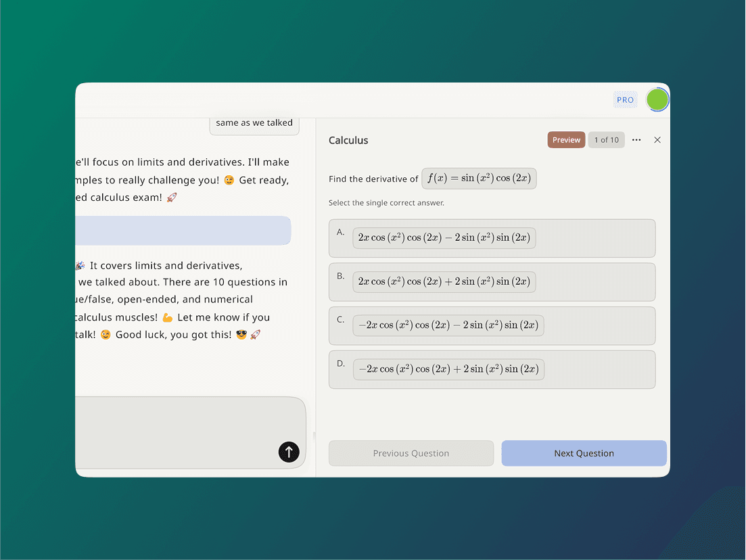Click the send message arrow icon
The height and width of the screenshot is (560, 746).
click(289, 452)
